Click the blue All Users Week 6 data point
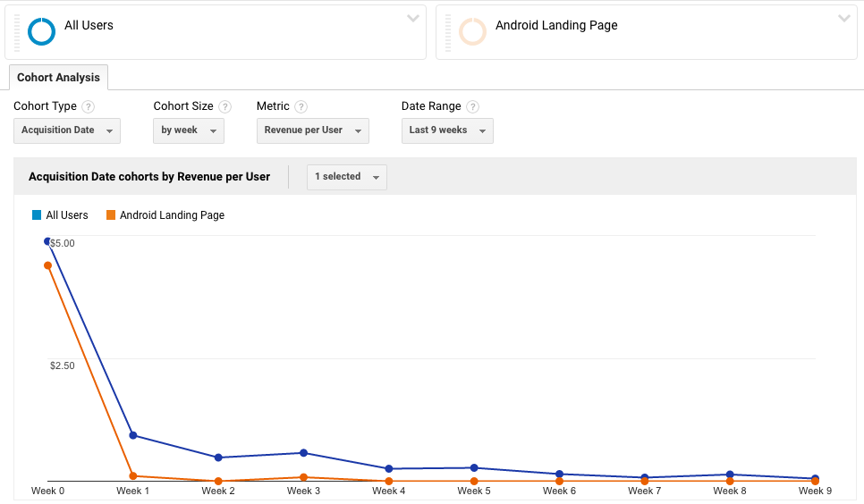Viewport: 864px width, 504px height. pyautogui.click(x=559, y=474)
